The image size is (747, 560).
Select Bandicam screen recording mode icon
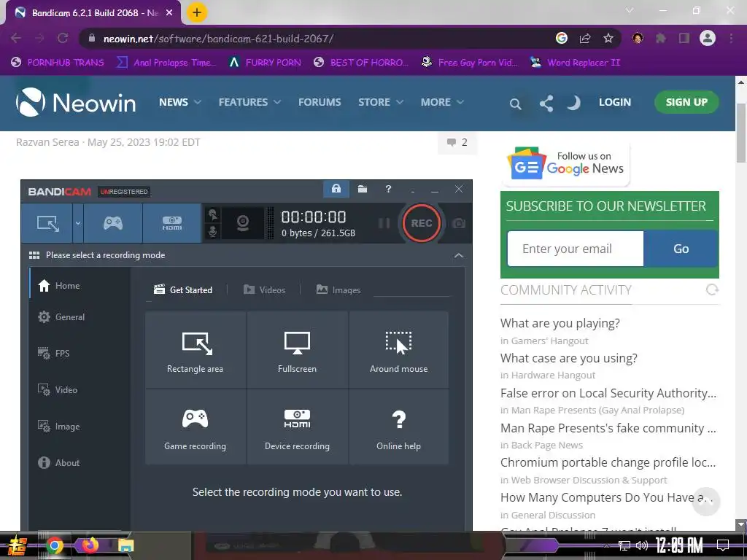pyautogui.click(x=47, y=223)
